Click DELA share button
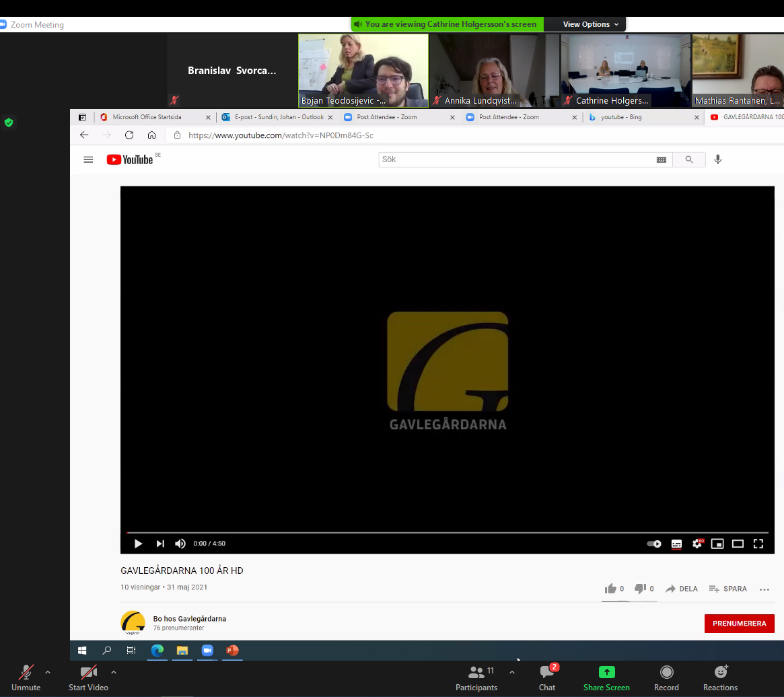Image resolution: width=784 pixels, height=697 pixels. (682, 589)
